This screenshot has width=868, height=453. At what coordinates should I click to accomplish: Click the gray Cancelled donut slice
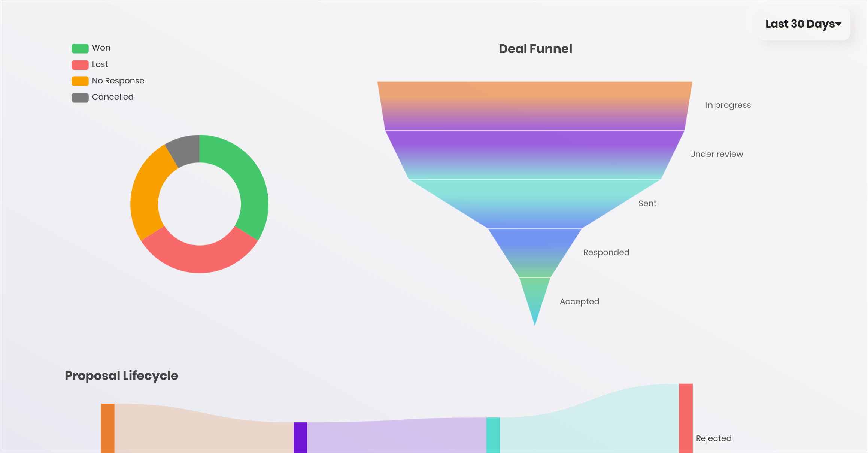click(185, 151)
